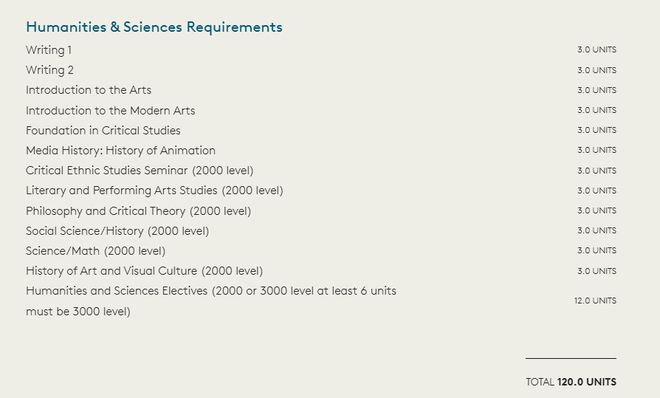The width and height of the screenshot is (660, 398).
Task: Click Introduction to the Modern Arts
Action: 110,110
